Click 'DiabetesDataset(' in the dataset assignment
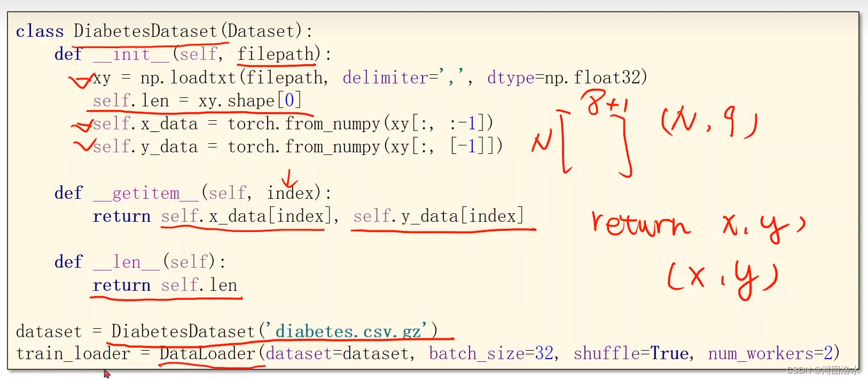Screen dimensions: 868x380 click(x=188, y=331)
